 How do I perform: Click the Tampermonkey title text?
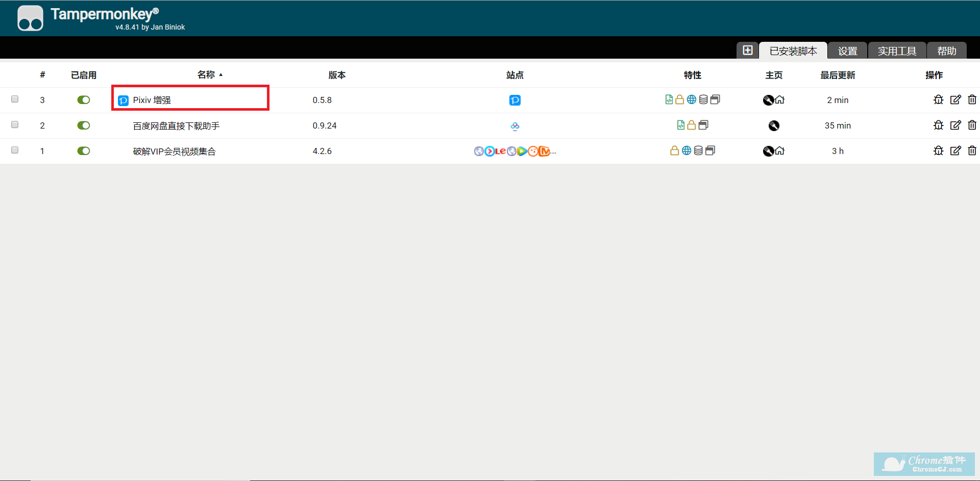[x=105, y=14]
